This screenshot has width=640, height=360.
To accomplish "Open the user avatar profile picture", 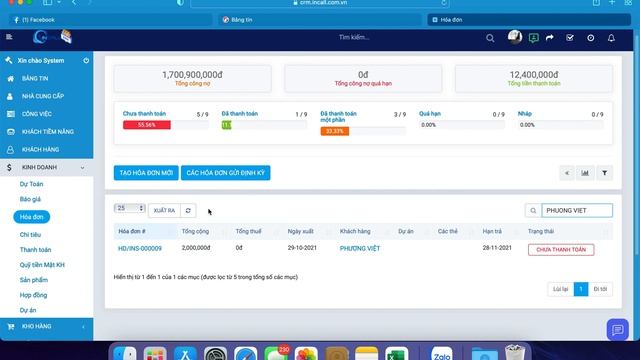I will point(515,37).
